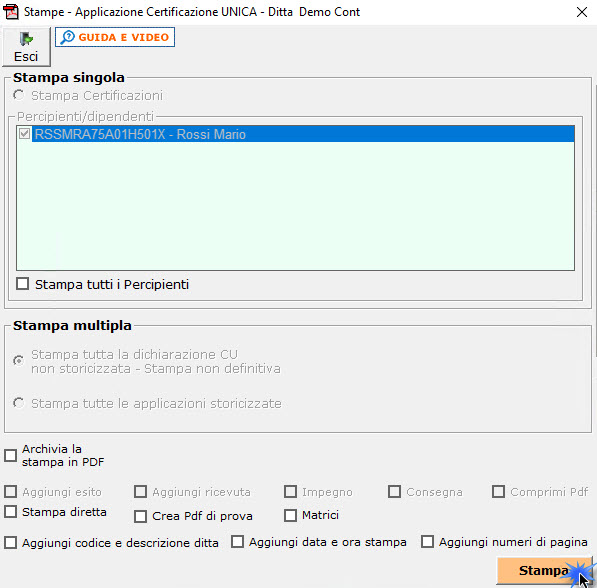Screen dimensions: 597x588
Task: Uncheck the RSSMRA75A01H501X recipient checkbox
Action: 24,134
